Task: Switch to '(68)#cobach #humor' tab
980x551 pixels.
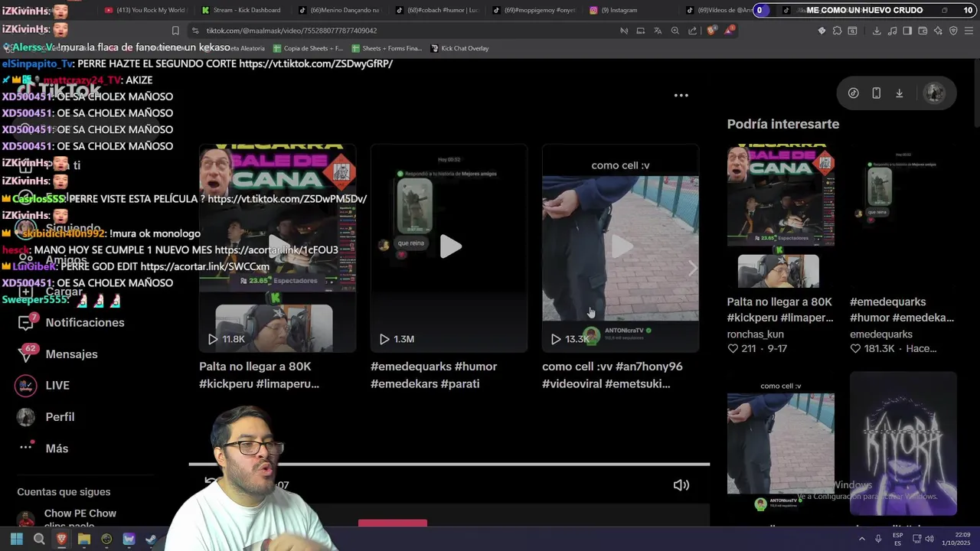Action: point(436,11)
